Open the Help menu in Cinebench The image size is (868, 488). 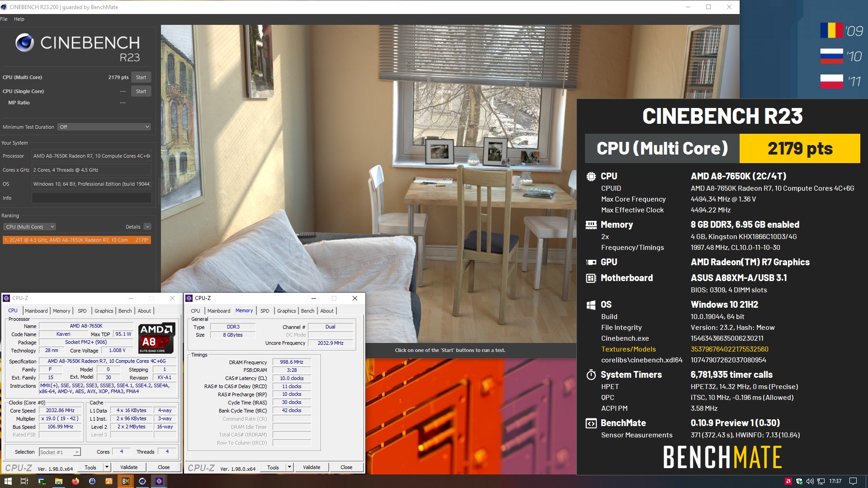[19, 19]
